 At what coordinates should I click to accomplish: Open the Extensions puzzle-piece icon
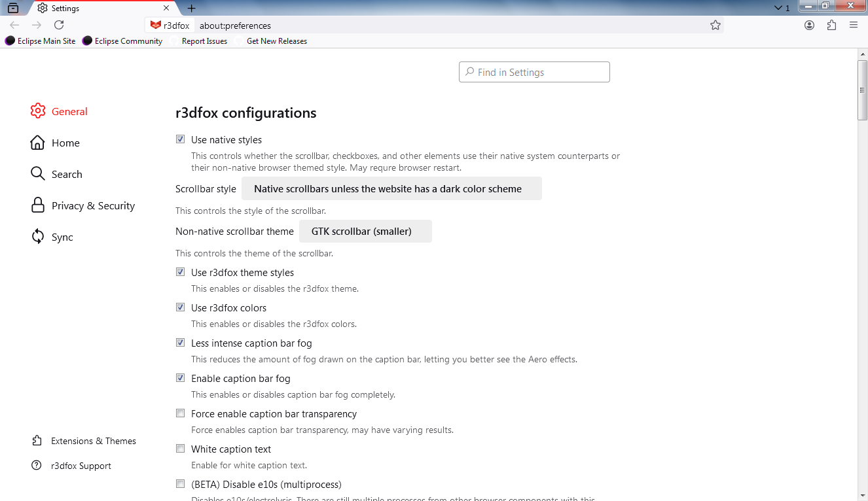pos(831,25)
